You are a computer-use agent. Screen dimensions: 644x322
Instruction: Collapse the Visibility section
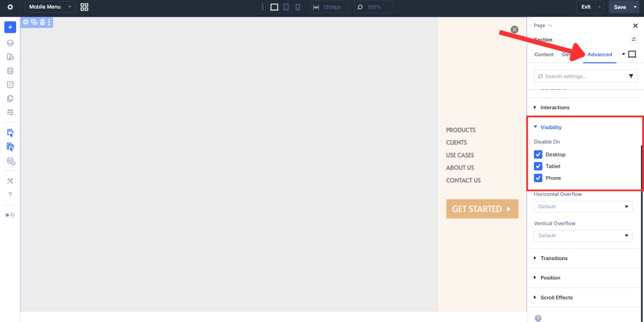[551, 127]
